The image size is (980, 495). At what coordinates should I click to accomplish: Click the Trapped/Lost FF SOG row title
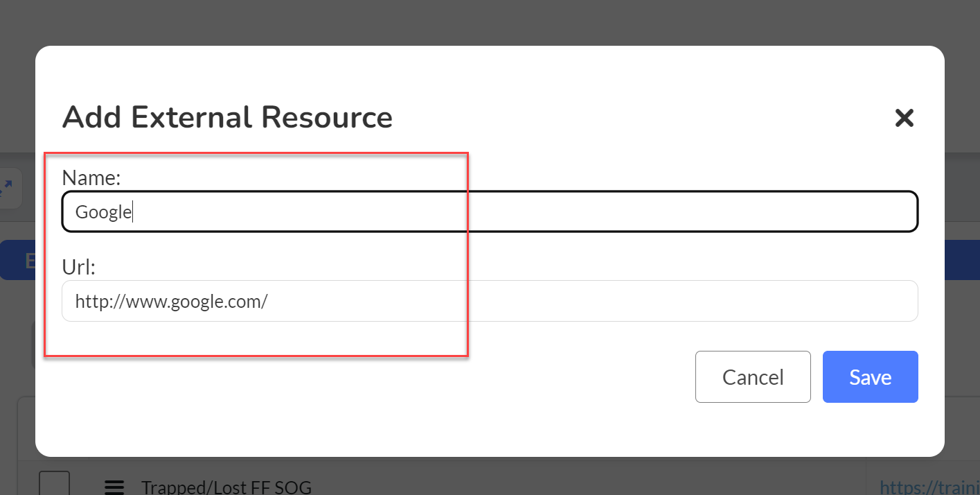(x=226, y=487)
